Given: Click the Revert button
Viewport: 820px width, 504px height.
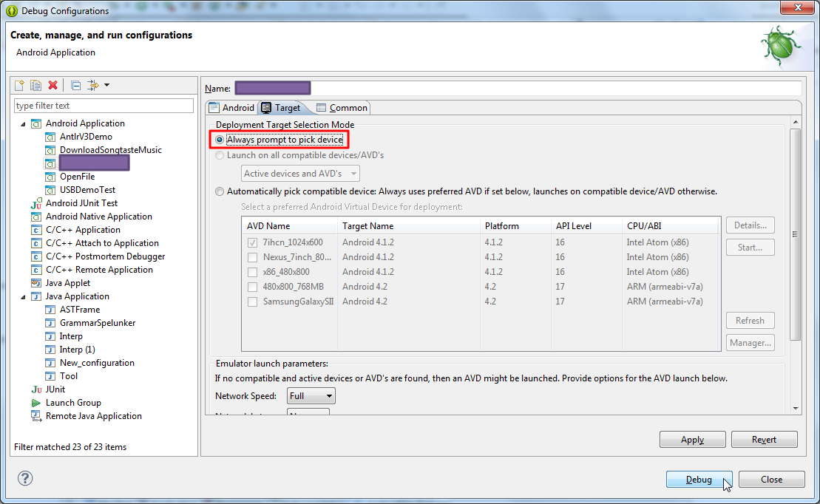Looking at the screenshot, I should 764,440.
